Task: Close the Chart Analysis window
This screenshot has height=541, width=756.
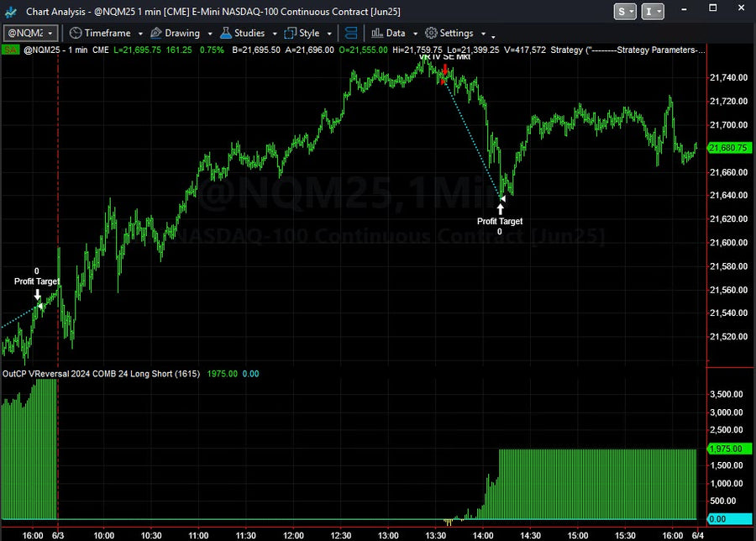Action: point(742,8)
